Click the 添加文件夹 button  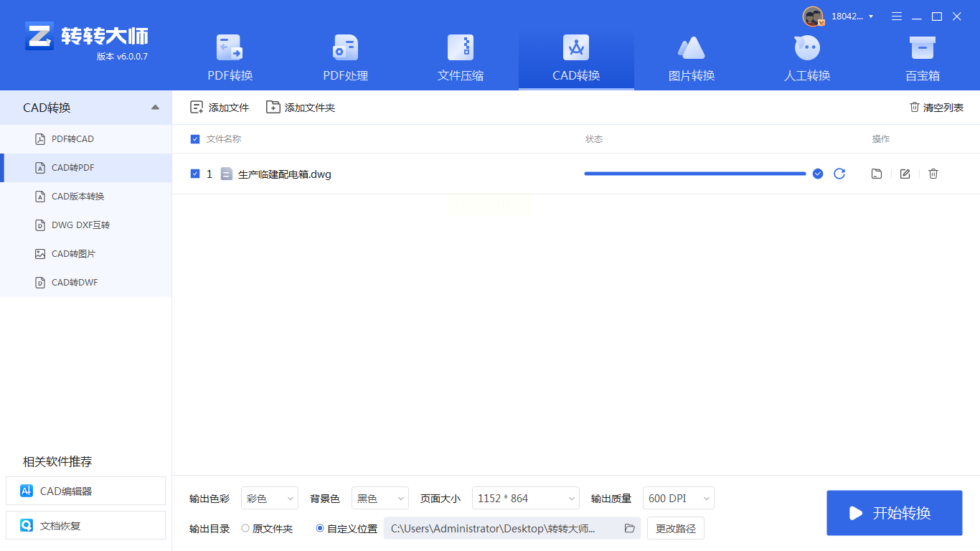coord(301,108)
